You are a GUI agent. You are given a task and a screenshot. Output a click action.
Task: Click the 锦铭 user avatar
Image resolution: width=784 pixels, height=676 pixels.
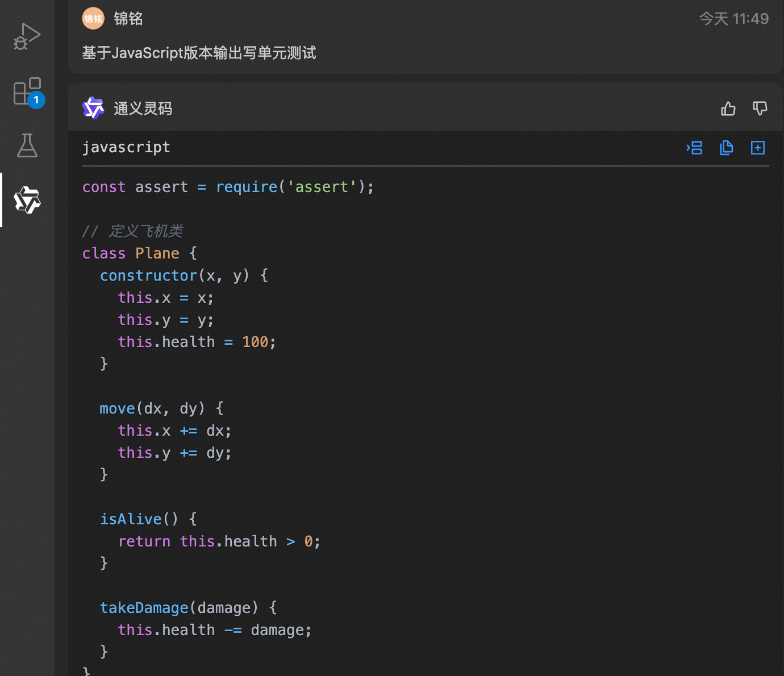[x=93, y=19]
